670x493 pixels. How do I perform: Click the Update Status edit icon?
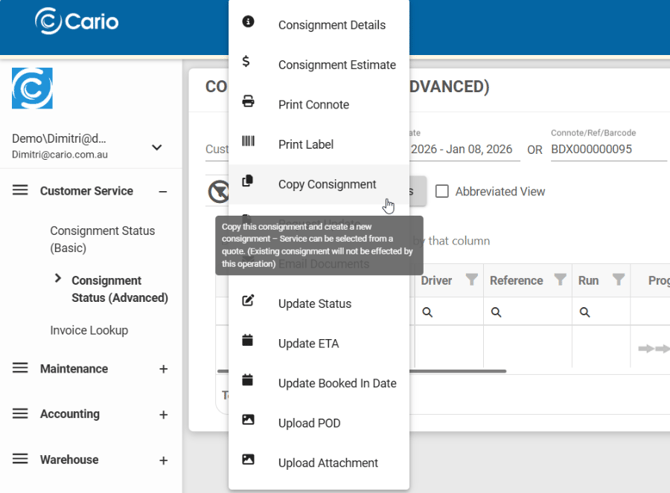[248, 301]
